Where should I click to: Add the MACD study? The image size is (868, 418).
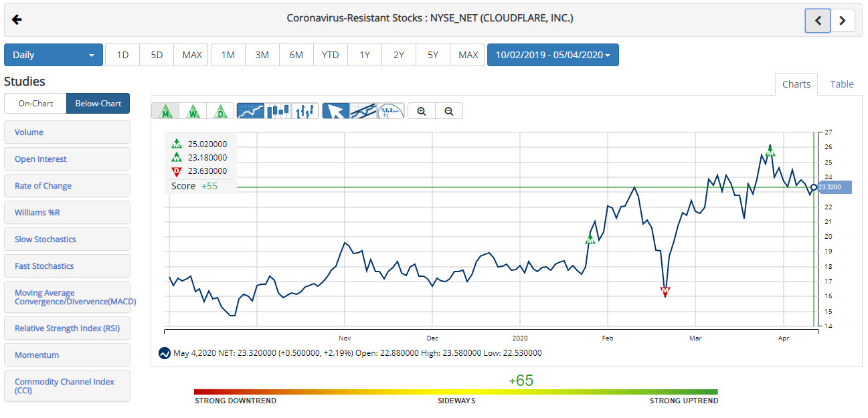point(67,297)
